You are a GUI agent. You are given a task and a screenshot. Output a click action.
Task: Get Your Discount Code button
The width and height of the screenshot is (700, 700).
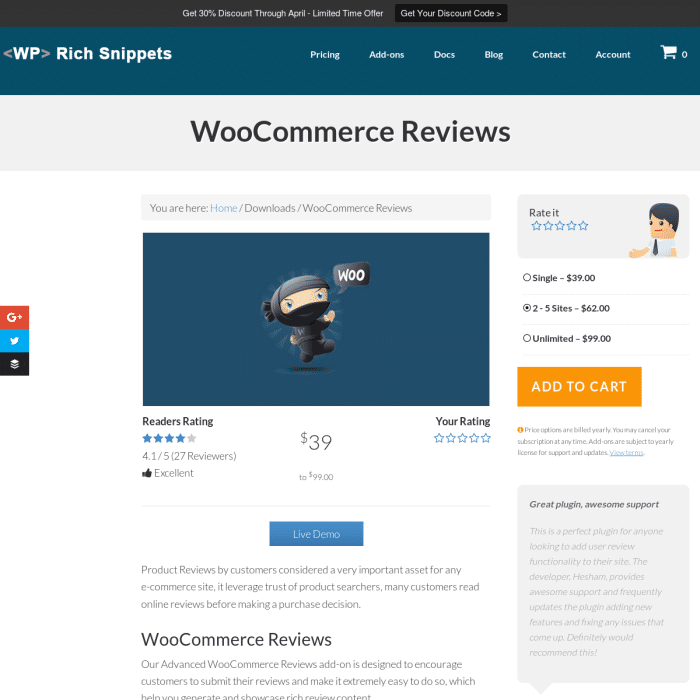tap(451, 13)
